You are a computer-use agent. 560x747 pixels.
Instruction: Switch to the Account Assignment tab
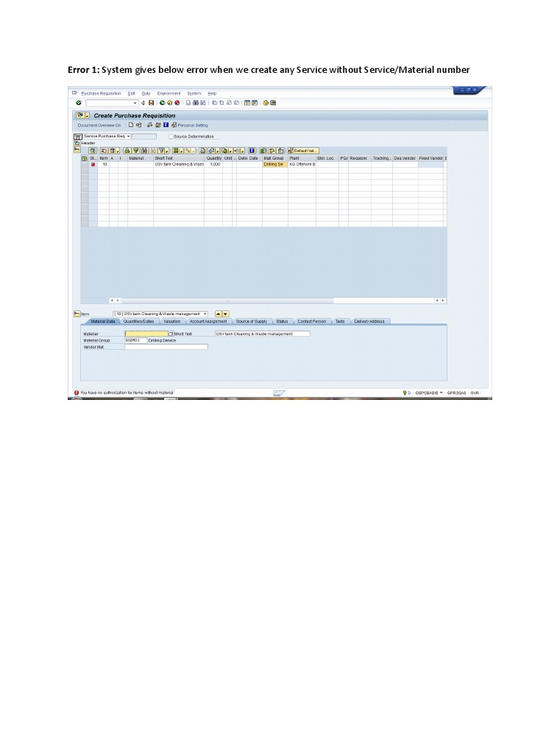pos(208,321)
